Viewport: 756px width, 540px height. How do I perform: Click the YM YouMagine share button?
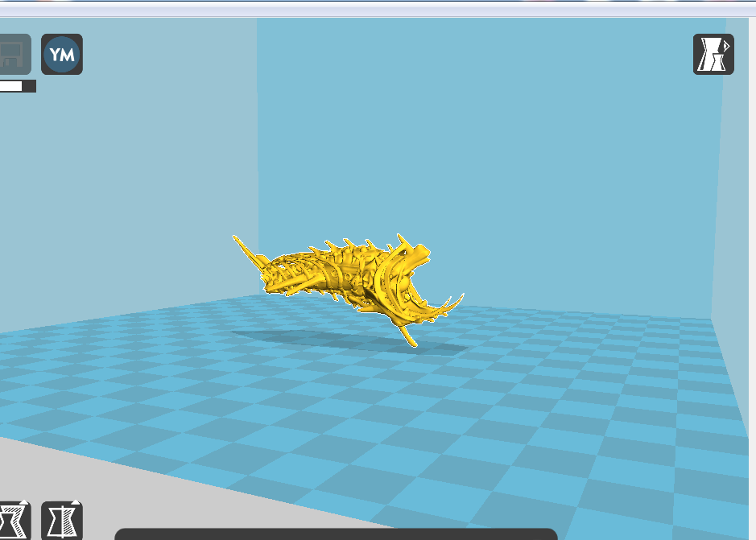pos(62,55)
